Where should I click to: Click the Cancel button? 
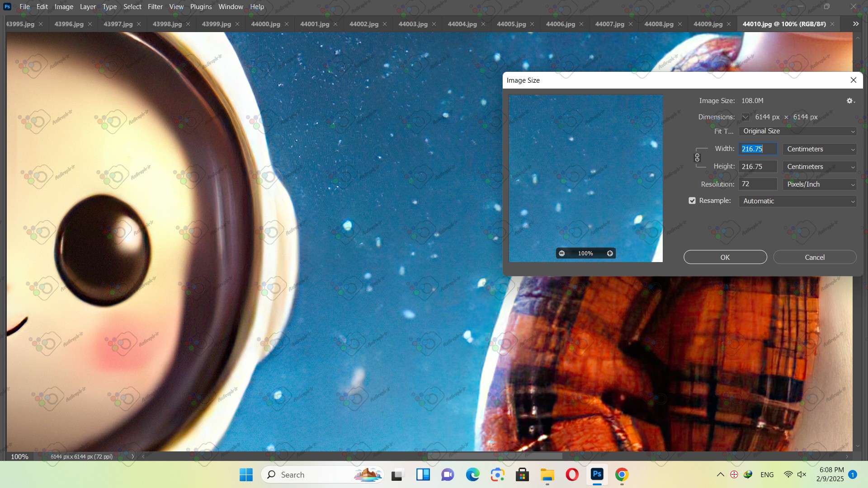(x=815, y=257)
